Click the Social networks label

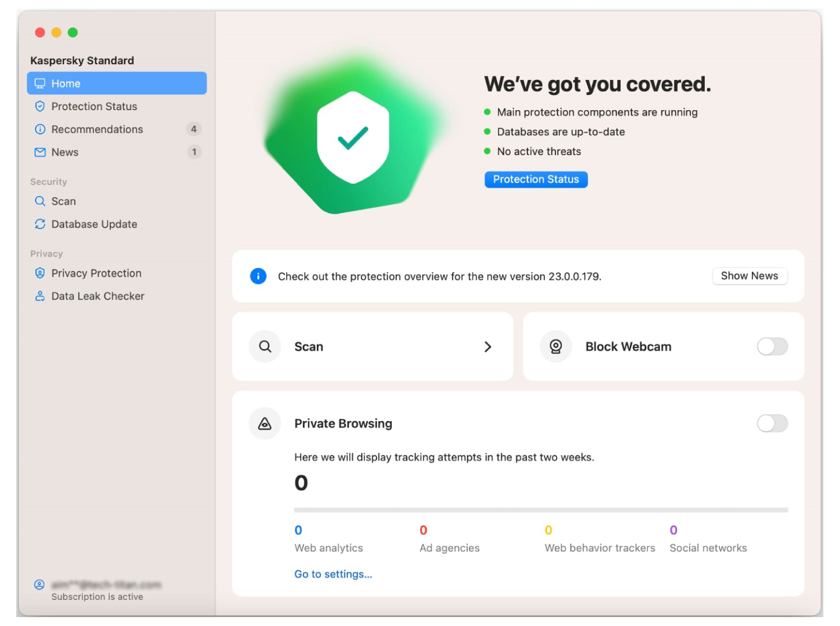[x=708, y=548]
